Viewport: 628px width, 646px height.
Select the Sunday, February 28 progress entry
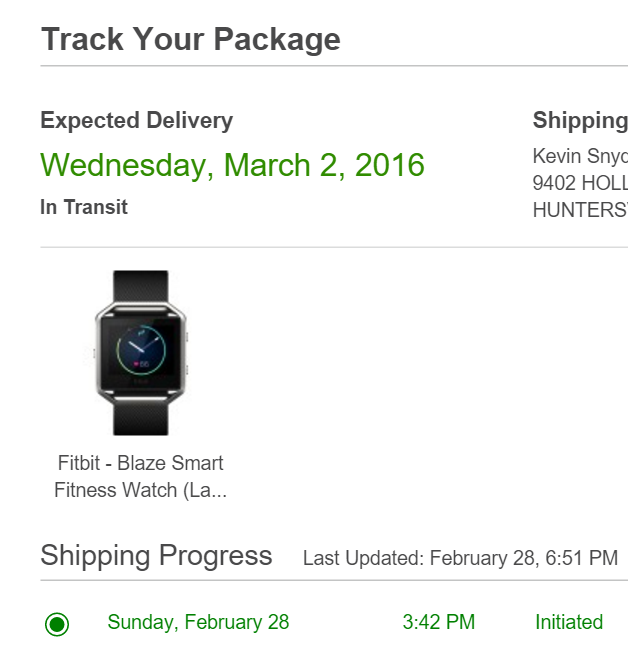click(198, 622)
